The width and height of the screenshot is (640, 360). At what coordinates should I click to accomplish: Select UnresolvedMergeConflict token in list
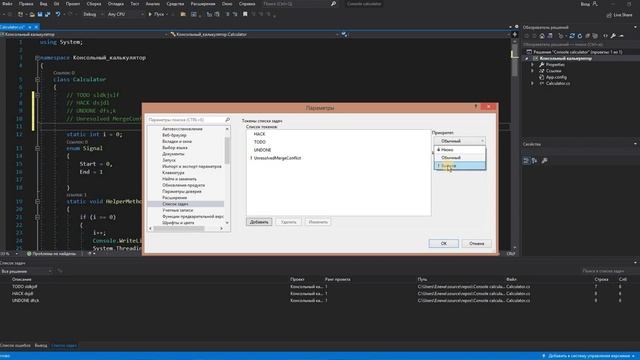point(278,158)
